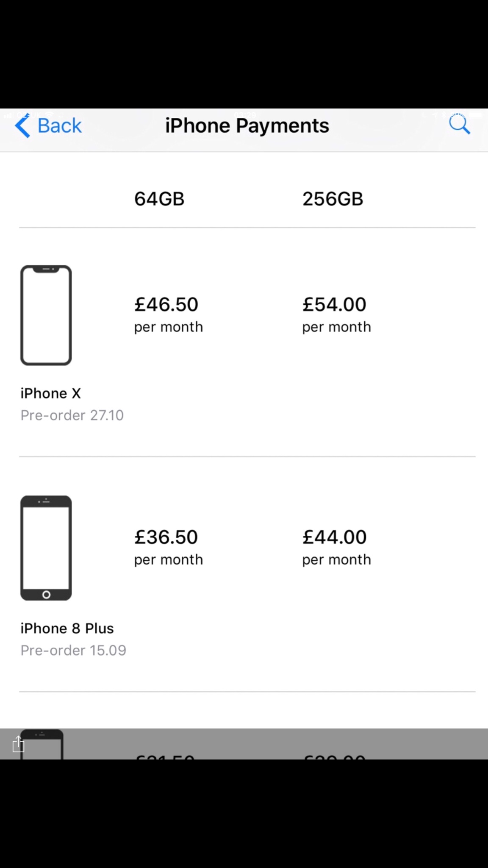The image size is (488, 868).
Task: Choose the £54.00 iPhone X price
Action: 334,304
